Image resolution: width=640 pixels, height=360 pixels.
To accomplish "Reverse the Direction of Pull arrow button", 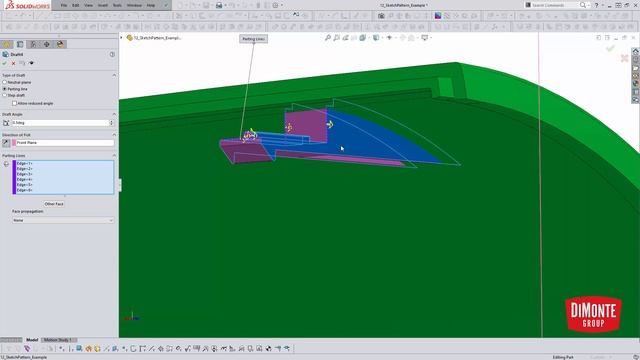I will [6, 143].
